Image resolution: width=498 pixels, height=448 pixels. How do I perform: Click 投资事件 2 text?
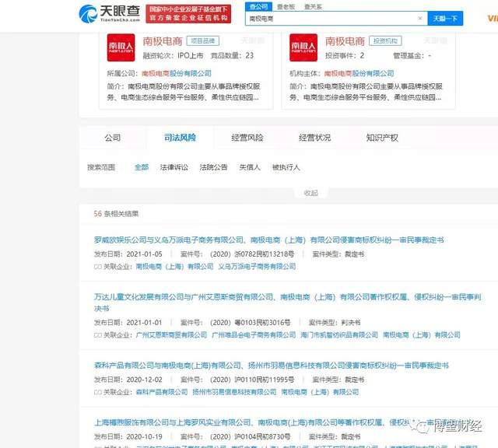click(x=345, y=55)
